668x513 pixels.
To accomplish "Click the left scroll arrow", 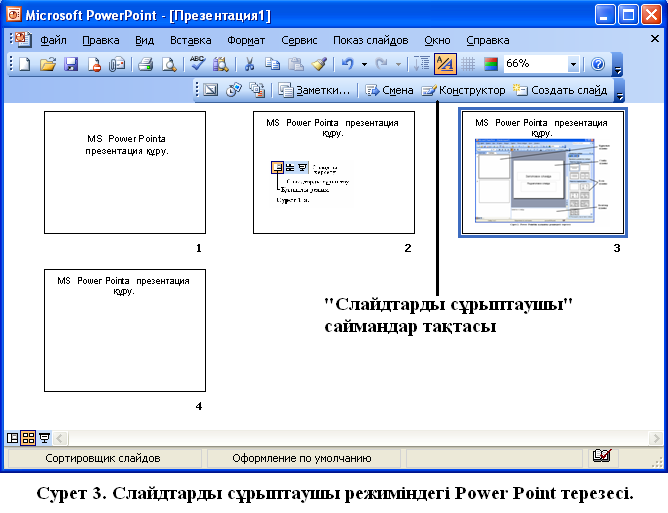I will pos(60,438).
